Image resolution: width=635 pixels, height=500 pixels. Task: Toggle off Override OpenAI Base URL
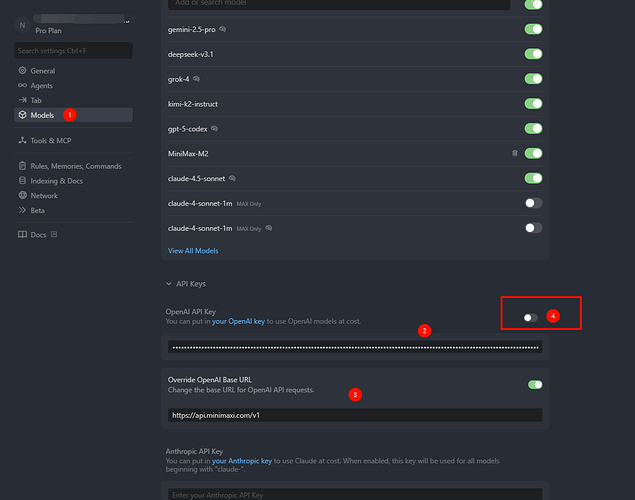[x=534, y=384]
